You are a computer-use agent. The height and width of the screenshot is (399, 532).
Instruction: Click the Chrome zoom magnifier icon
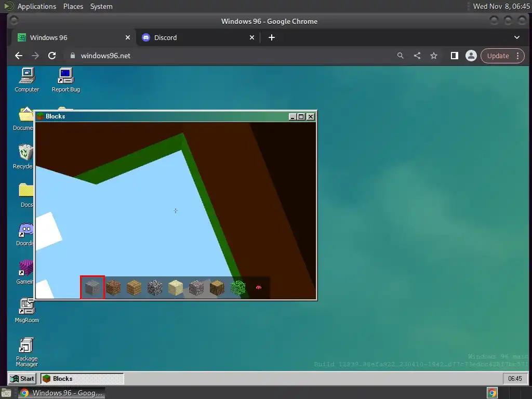point(401,56)
